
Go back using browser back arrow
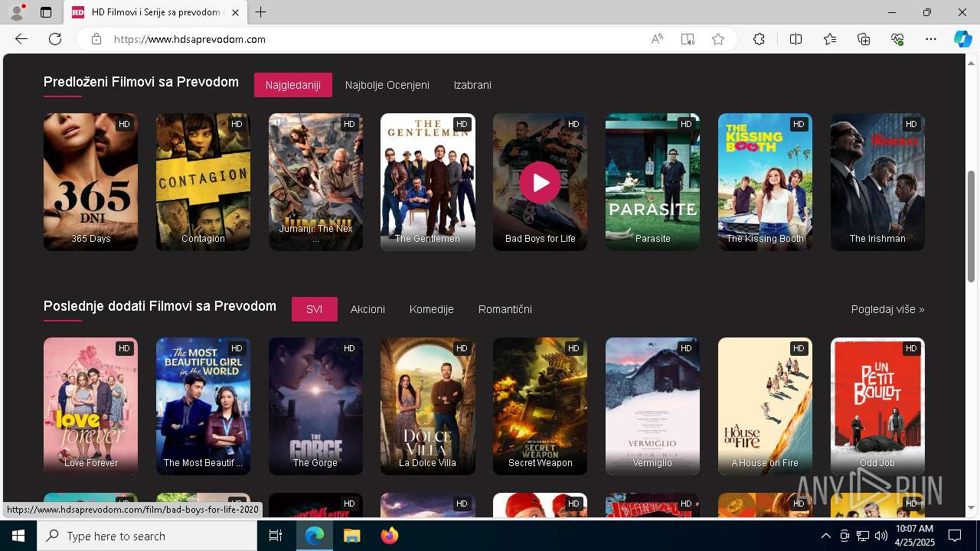(x=21, y=39)
